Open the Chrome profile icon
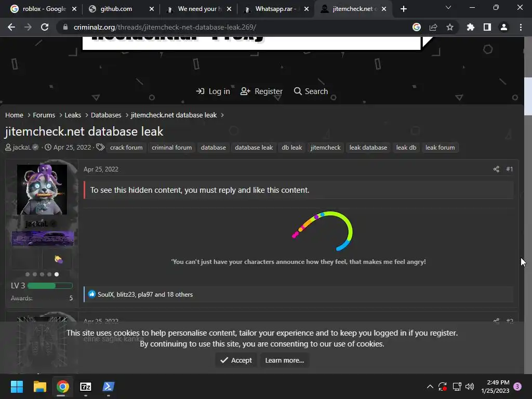 504,27
